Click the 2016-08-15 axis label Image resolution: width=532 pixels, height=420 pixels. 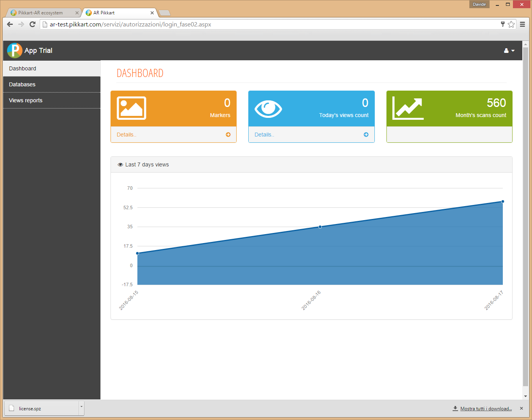129,300
